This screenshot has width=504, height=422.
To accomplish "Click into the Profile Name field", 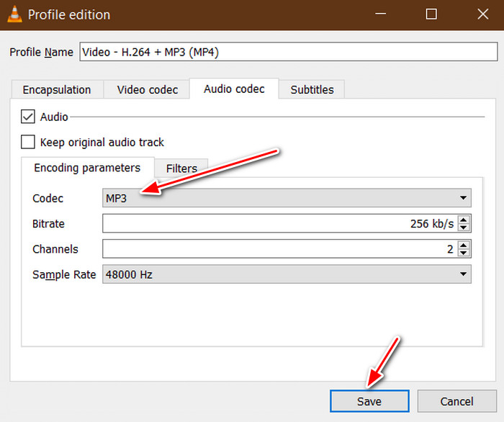I will [289, 52].
